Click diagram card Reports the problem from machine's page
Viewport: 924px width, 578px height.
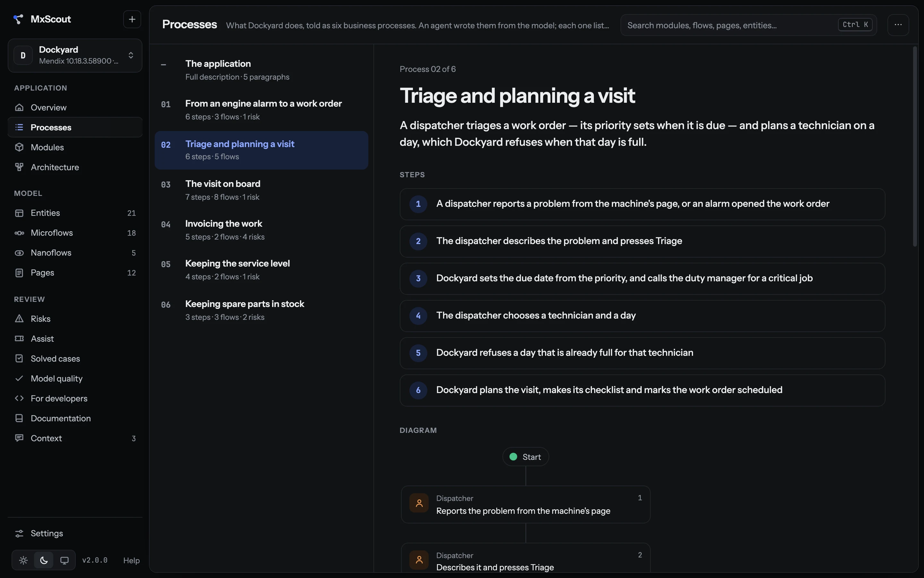click(x=526, y=504)
